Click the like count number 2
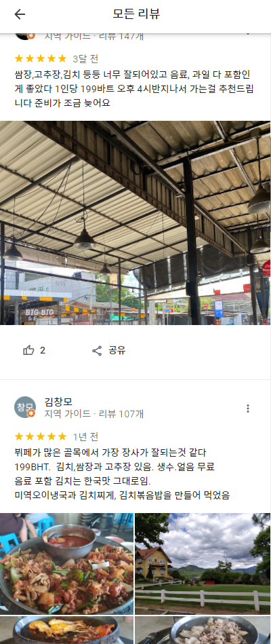 point(43,350)
